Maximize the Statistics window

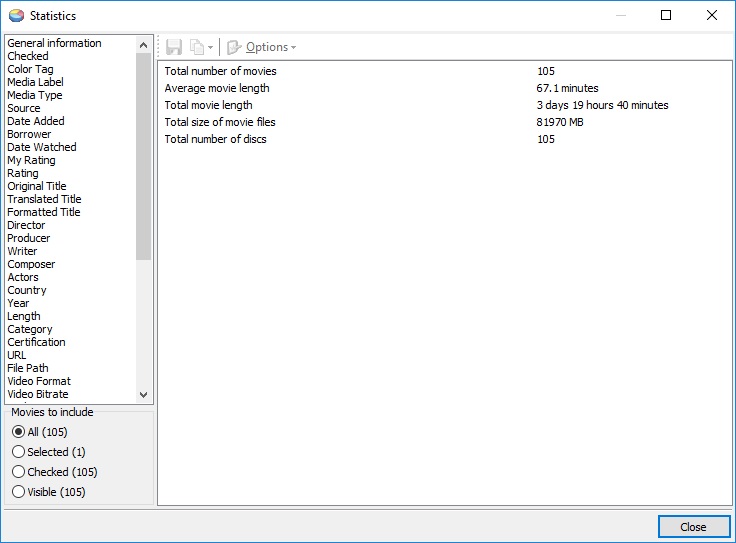point(666,16)
